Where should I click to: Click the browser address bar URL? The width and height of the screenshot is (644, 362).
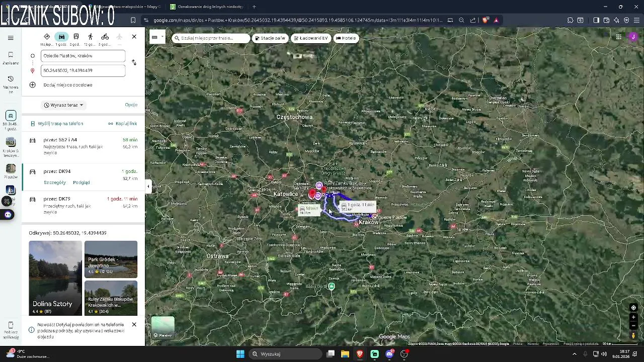point(298,20)
